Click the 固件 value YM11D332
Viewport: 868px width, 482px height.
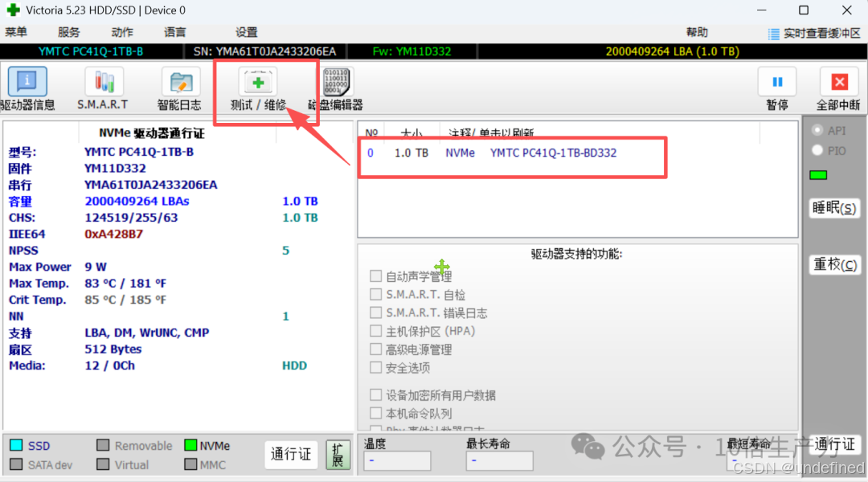115,168
